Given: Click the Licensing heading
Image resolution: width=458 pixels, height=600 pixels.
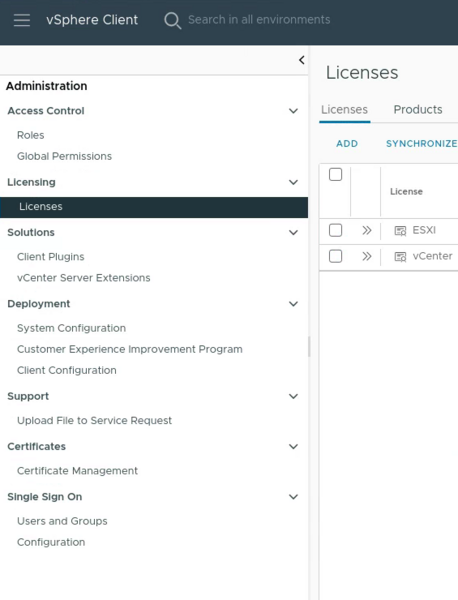Looking at the screenshot, I should (x=31, y=182).
